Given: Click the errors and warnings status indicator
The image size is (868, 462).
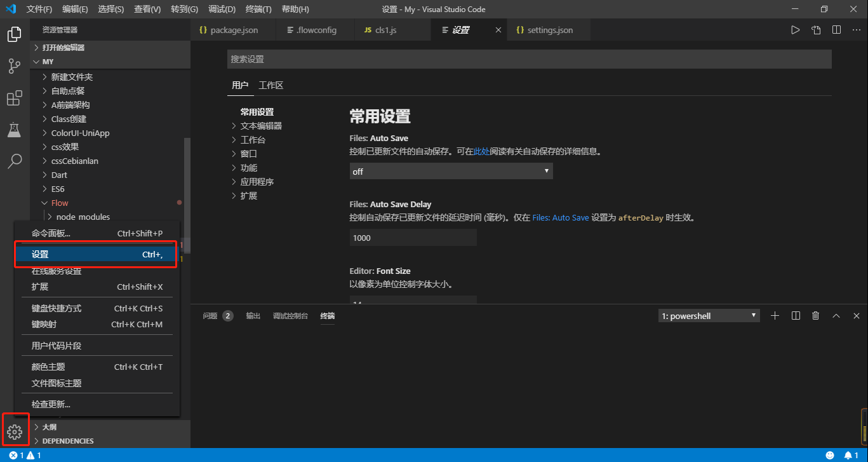Looking at the screenshot, I should [25, 456].
